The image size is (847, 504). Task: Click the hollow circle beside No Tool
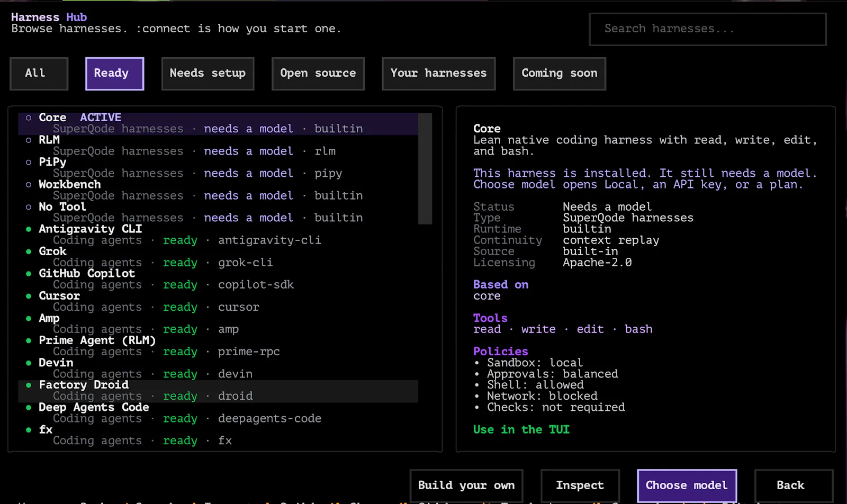[x=29, y=207]
